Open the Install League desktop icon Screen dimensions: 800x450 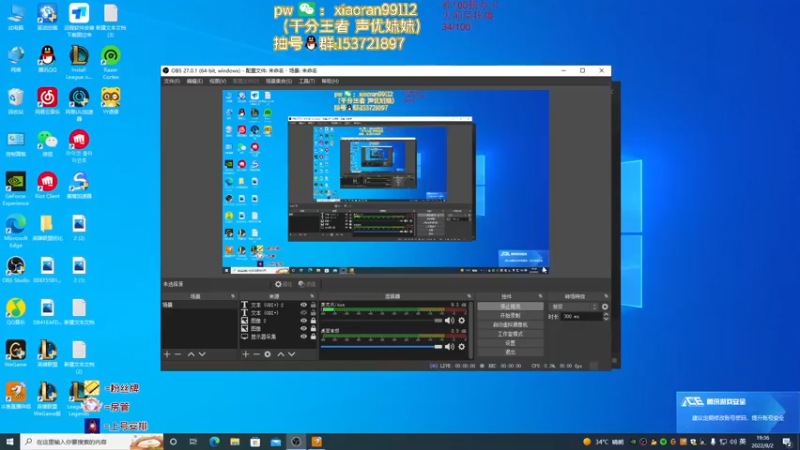pos(79,63)
